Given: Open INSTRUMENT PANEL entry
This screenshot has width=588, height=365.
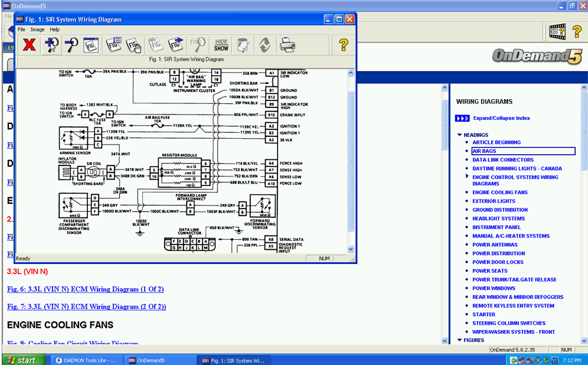Looking at the screenshot, I should pos(496,227).
